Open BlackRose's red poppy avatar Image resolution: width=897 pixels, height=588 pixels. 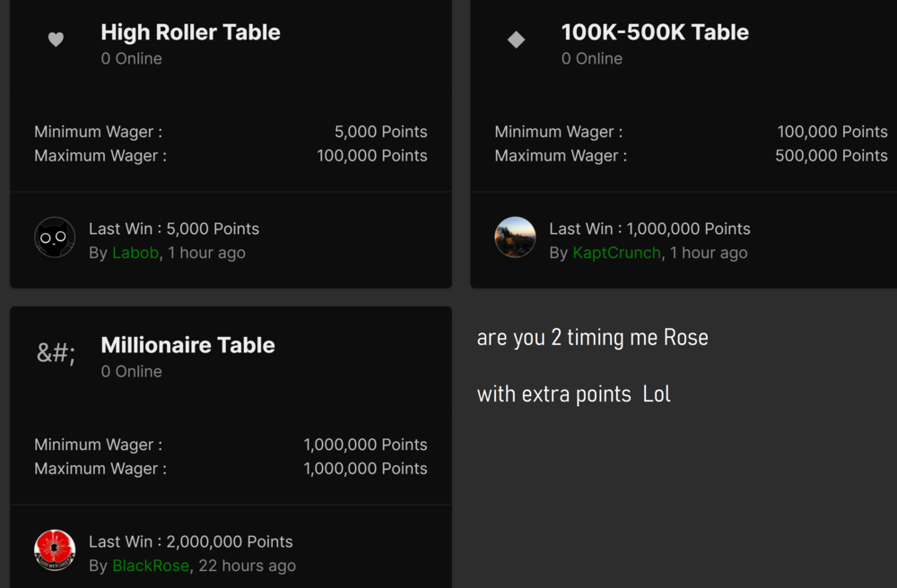click(x=55, y=550)
